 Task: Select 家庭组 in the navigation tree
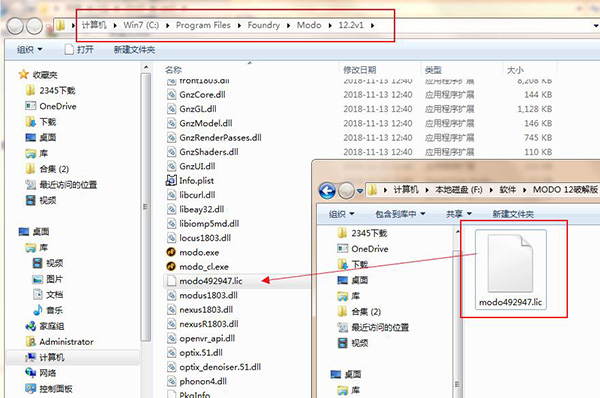click(x=45, y=326)
